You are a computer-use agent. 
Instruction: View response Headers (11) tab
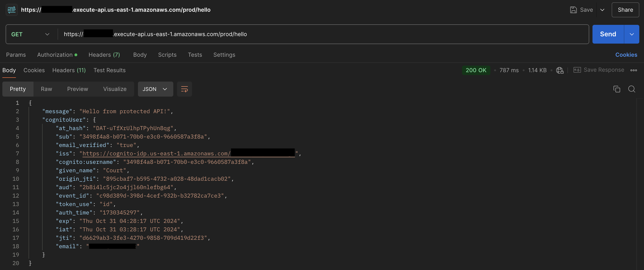click(69, 70)
